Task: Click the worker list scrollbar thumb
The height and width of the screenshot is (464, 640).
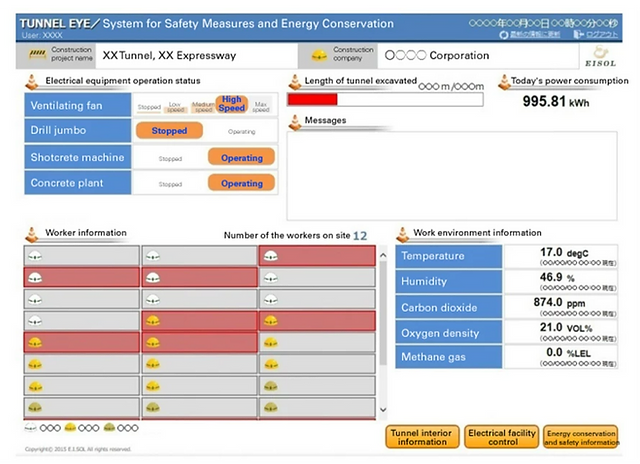Action: 383,313
